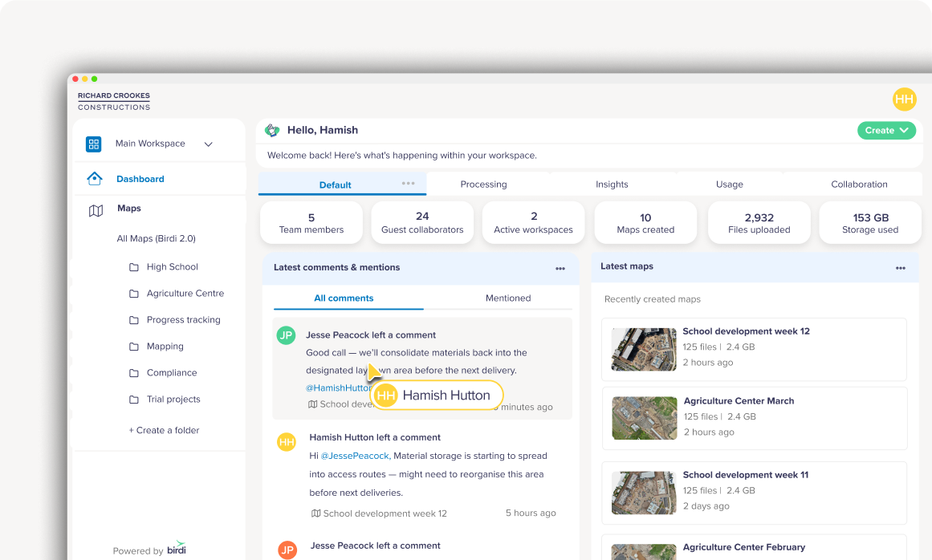Click the Hamish Hutton user tooltip
The height and width of the screenshot is (560, 932).
coord(437,396)
